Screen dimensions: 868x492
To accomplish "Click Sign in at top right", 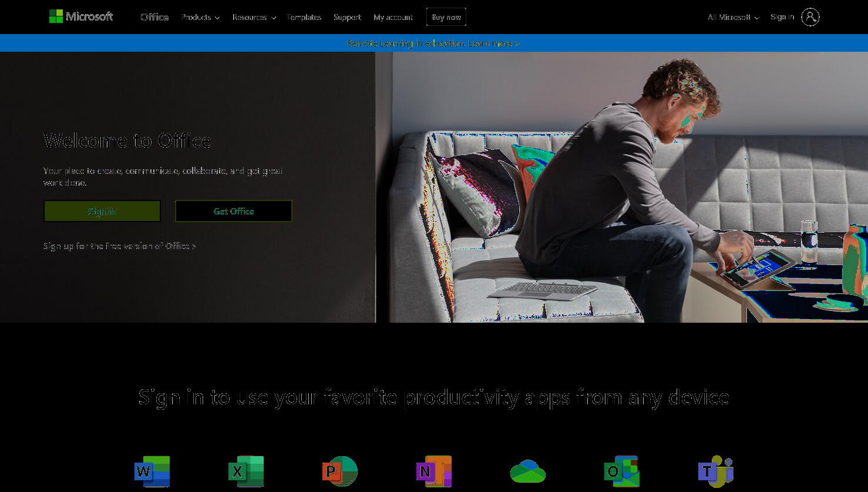I will 782,17.
